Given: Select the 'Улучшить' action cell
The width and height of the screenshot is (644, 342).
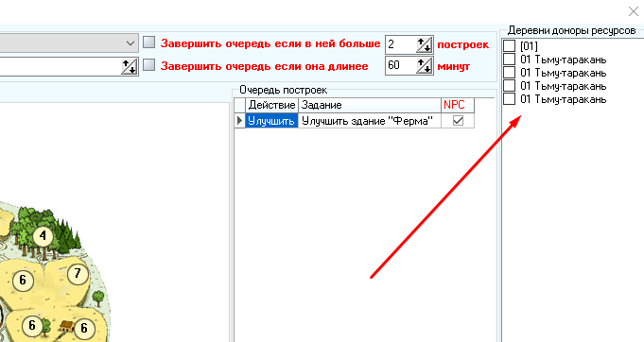Looking at the screenshot, I should [272, 121].
